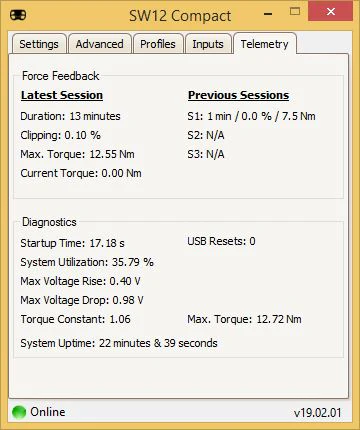This screenshot has height=430, width=360.
Task: Minimize the SW12 Compact window
Action: point(268,14)
